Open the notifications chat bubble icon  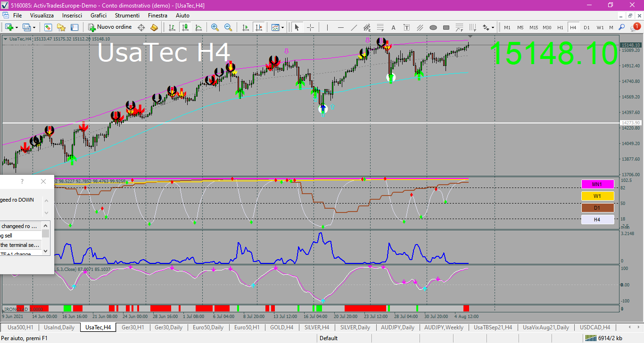point(635,27)
